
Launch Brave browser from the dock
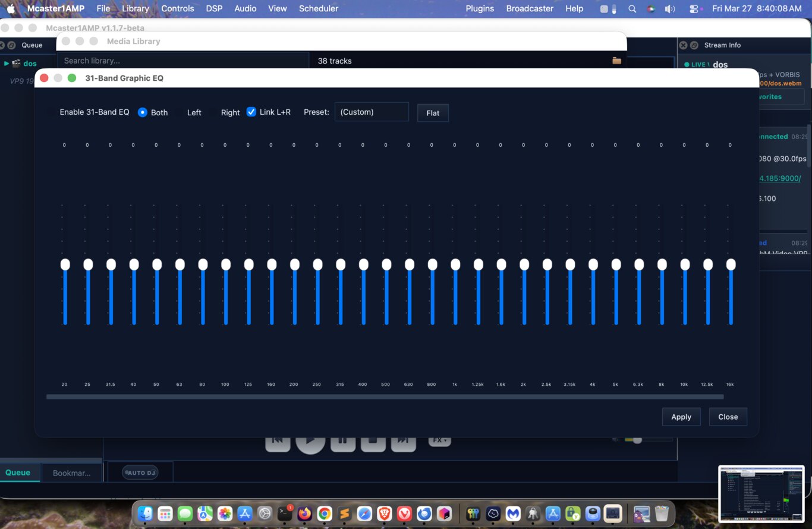[385, 514]
